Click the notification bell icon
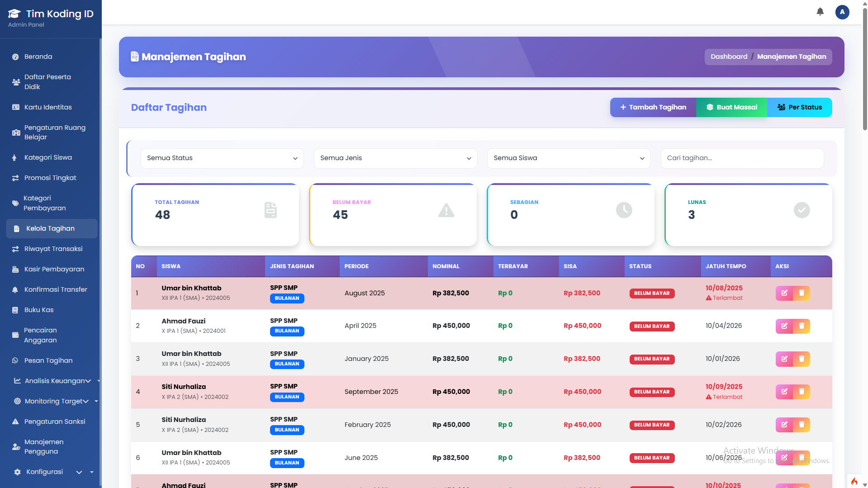The width and height of the screenshot is (868, 488). (820, 12)
